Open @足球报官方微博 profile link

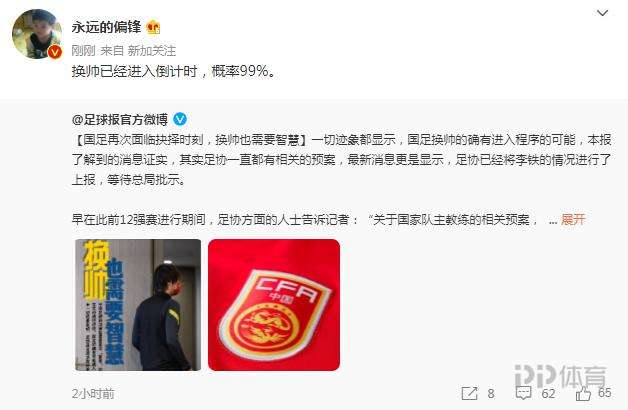pyautogui.click(x=120, y=119)
